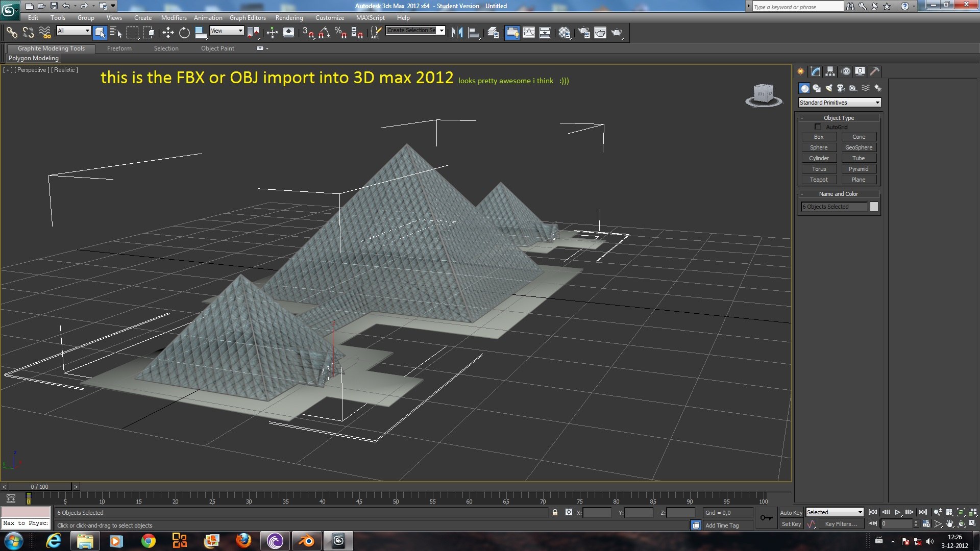Open the key filter Selected dropdown
Image resolution: width=980 pixels, height=551 pixels.
coord(835,512)
